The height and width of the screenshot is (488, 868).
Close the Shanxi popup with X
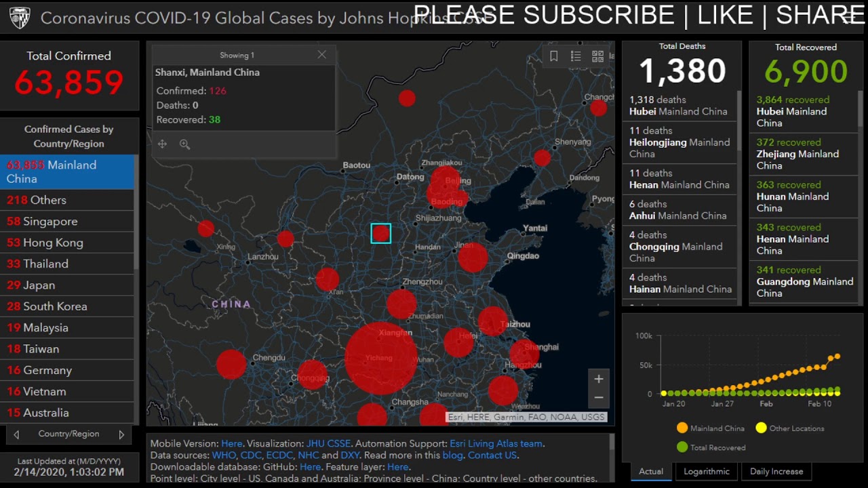322,55
